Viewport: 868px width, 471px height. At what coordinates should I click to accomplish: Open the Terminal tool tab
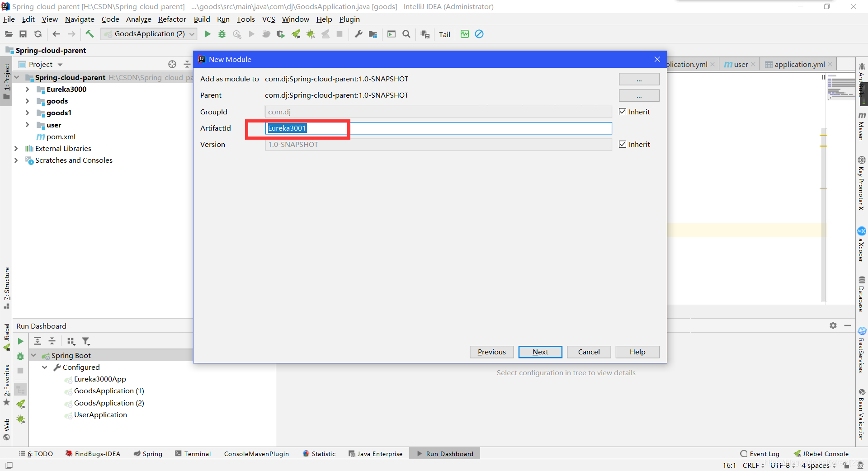tap(193, 454)
